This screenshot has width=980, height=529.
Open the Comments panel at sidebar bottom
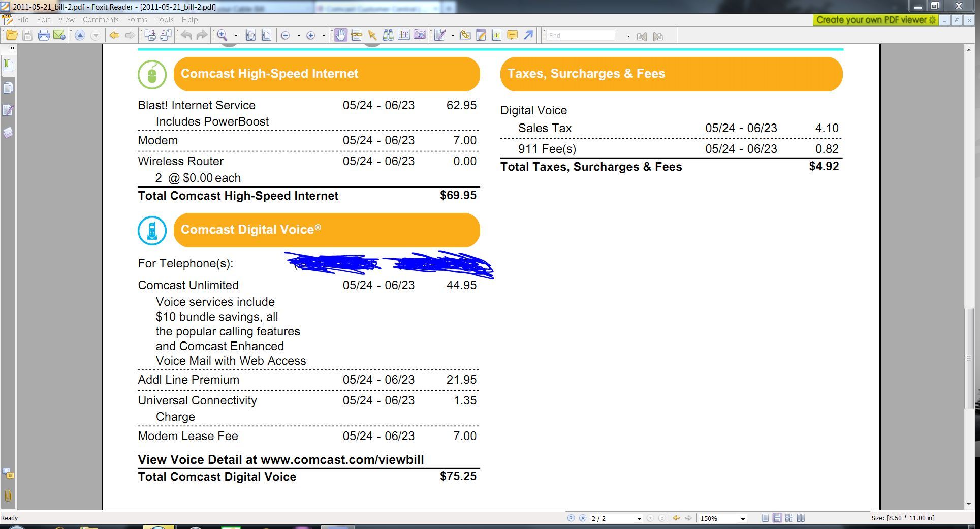8,474
